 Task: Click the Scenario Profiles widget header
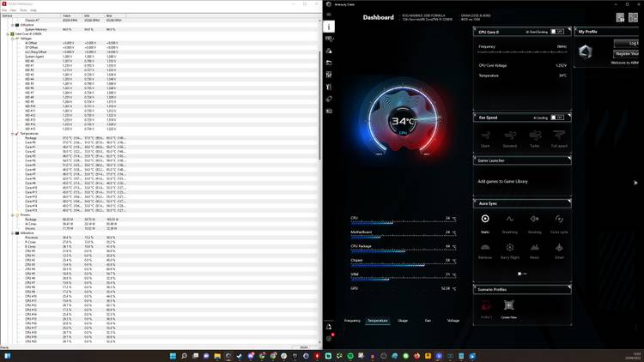[x=522, y=289]
